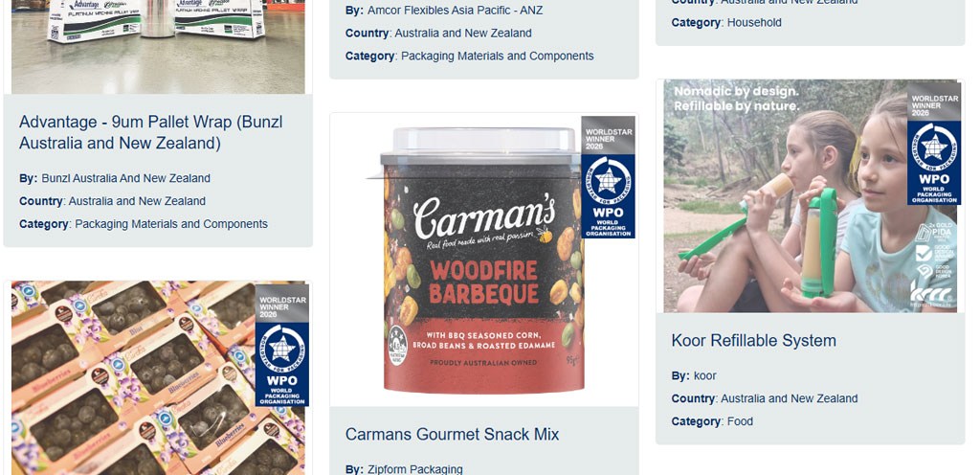980x475 pixels.
Task: Open the blueberries packaging photo
Action: pyautogui.click(x=158, y=377)
